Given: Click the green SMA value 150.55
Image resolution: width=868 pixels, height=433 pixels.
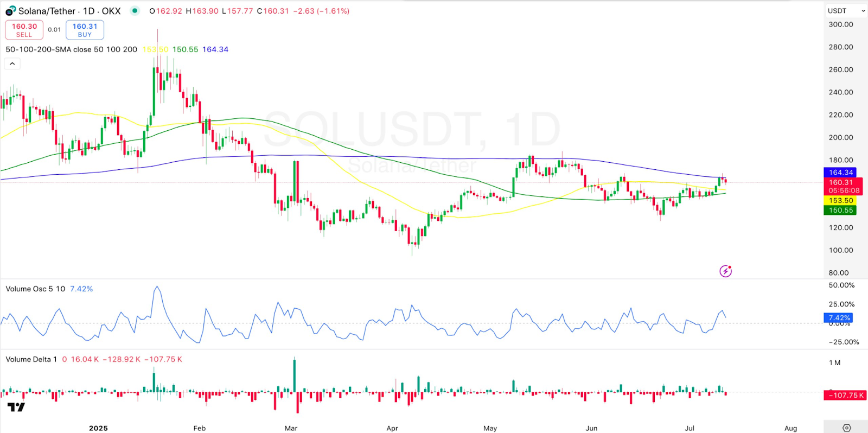Looking at the screenshot, I should 185,49.
